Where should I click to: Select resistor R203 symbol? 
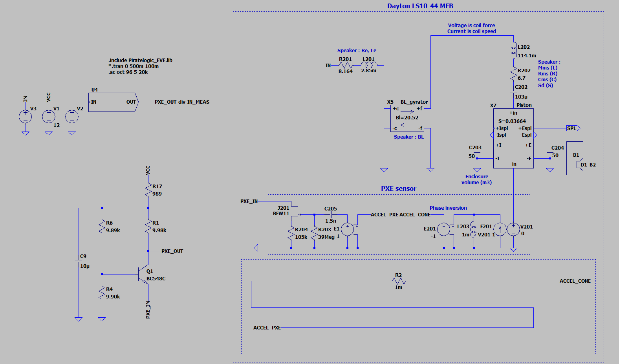tap(314, 234)
